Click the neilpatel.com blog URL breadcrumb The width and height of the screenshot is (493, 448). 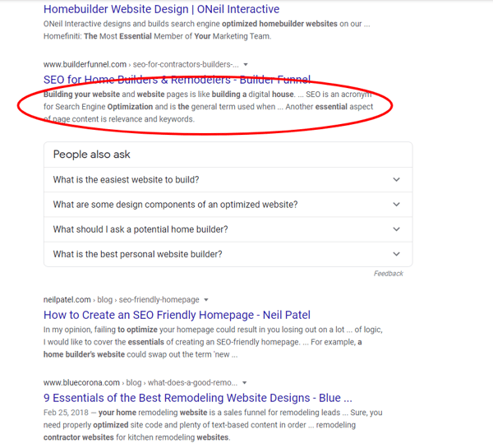tap(122, 300)
